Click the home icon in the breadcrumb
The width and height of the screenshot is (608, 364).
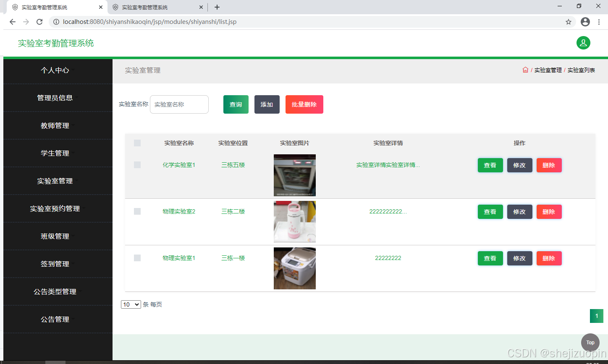click(x=525, y=70)
